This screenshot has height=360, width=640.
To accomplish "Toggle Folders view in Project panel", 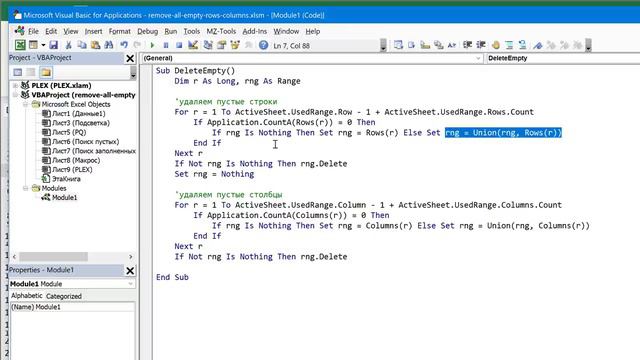I will coord(46,72).
